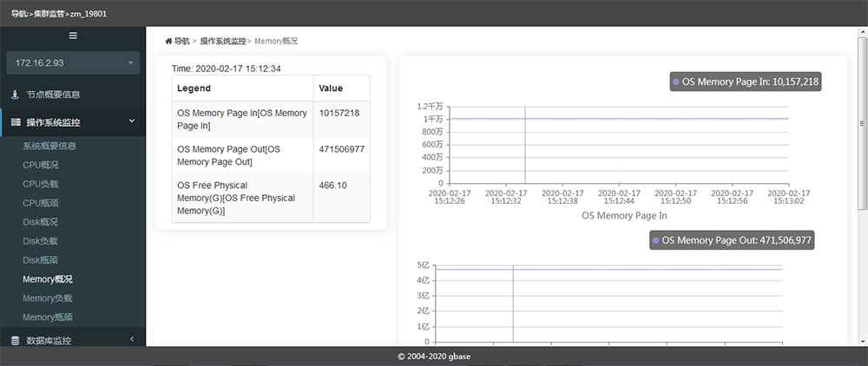Click the 15:12:26 x-axis label
The image size is (868, 366).
click(450, 198)
